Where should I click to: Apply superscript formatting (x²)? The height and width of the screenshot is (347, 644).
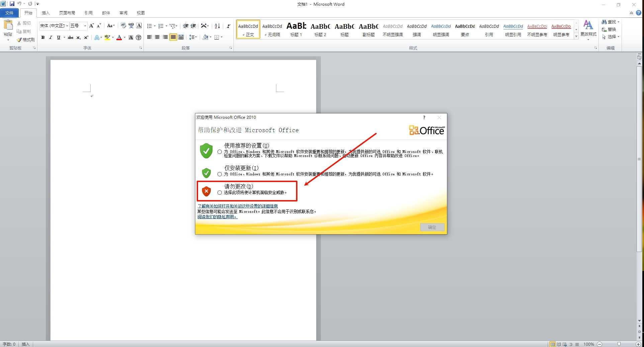point(86,37)
